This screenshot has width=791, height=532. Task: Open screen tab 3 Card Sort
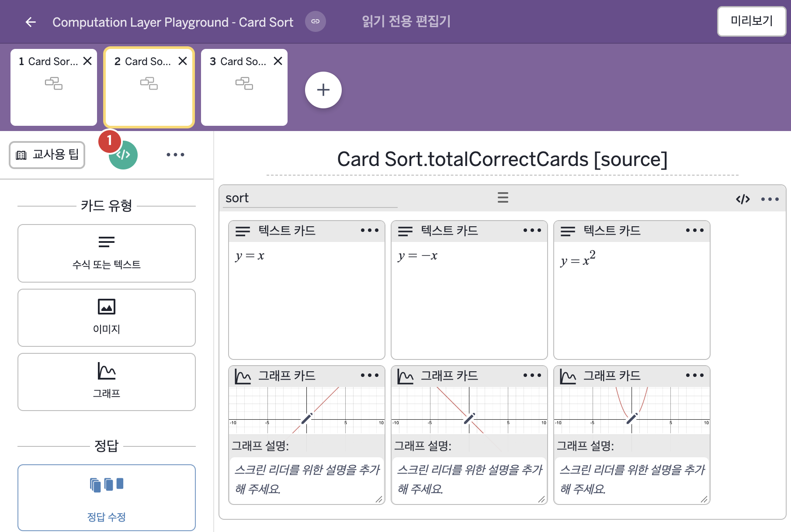(244, 87)
